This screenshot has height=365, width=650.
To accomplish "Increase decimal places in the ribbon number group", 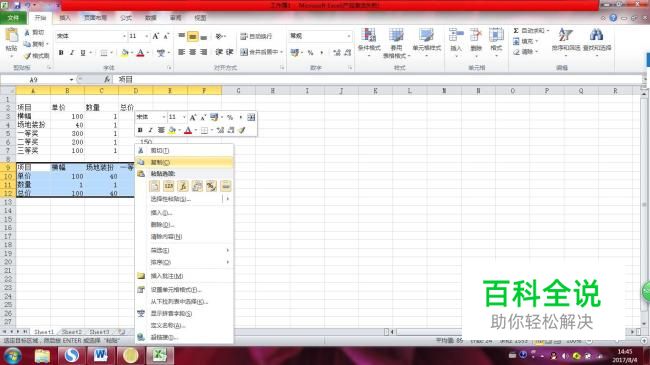I will (x=337, y=53).
